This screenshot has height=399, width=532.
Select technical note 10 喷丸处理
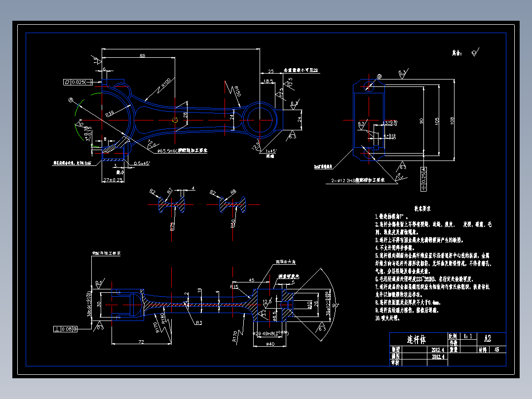[388, 318]
